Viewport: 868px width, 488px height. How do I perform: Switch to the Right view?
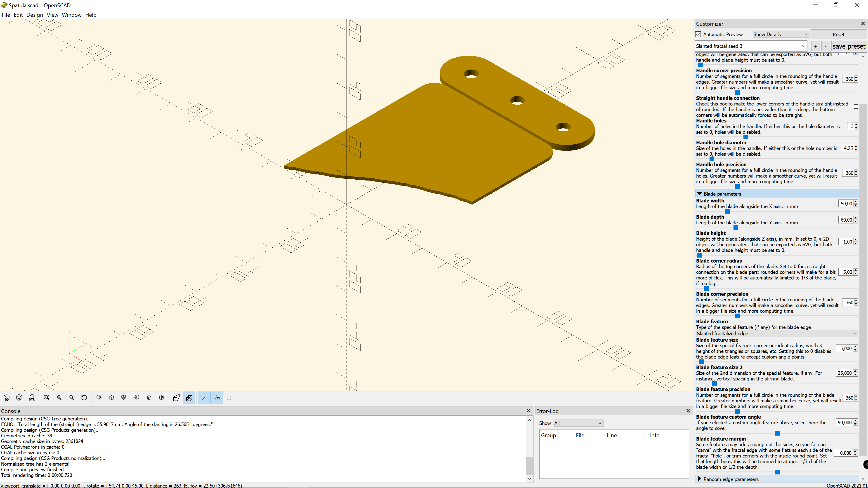(x=99, y=398)
